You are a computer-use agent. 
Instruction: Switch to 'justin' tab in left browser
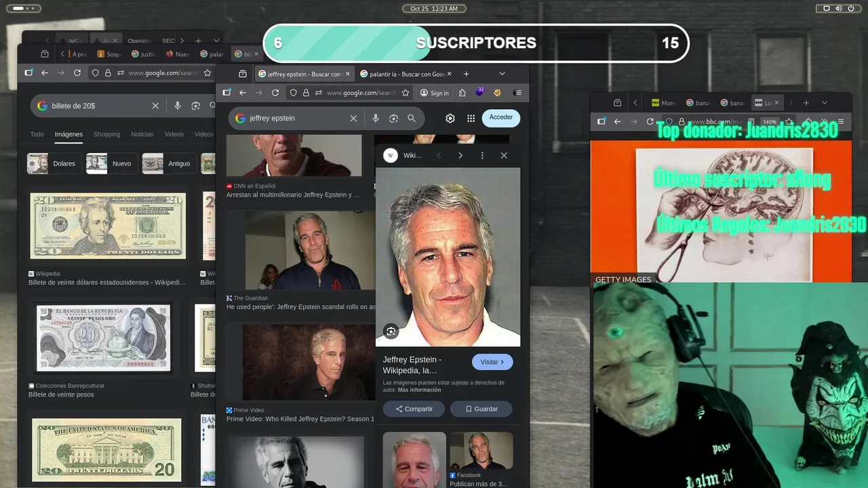tap(143, 54)
